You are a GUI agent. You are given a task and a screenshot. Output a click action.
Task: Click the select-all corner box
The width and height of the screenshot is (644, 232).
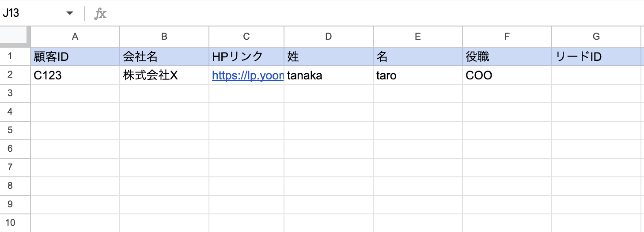click(15, 37)
